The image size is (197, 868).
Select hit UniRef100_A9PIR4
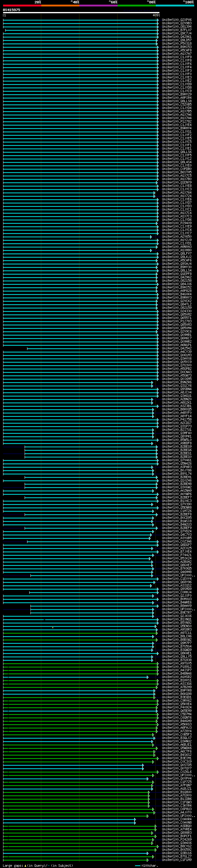177,98
